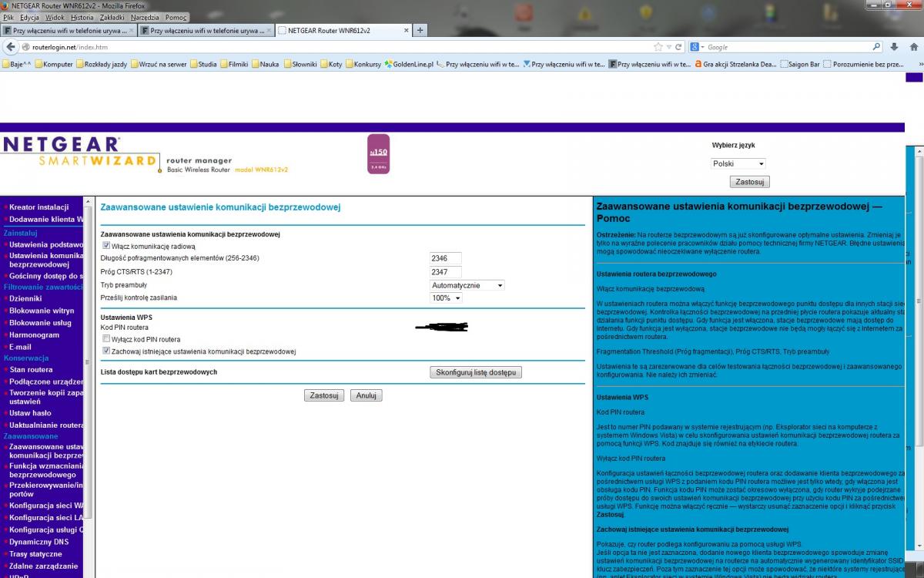Reload the router page

[x=680, y=47]
